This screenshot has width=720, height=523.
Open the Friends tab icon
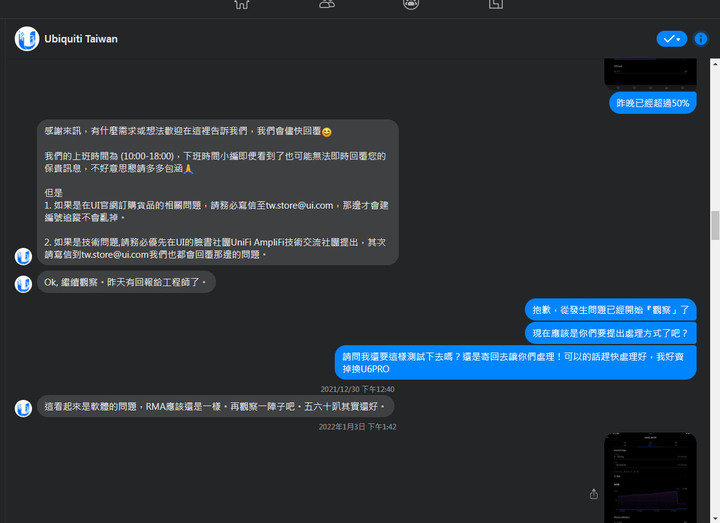click(326, 4)
